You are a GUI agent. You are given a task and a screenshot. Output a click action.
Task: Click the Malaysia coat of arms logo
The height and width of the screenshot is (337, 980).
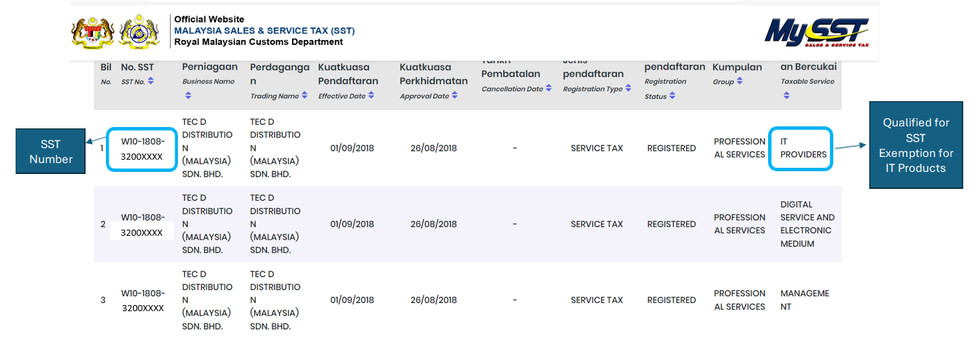pos(92,32)
